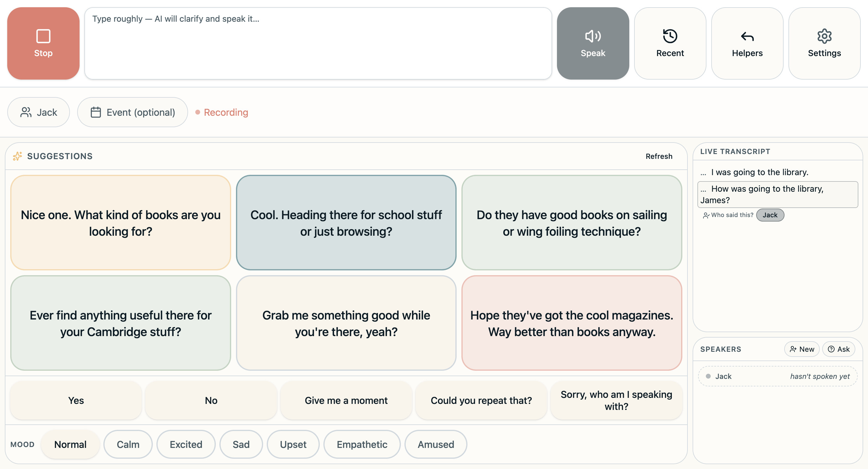Choose the 'Could you repeat that?' reply

point(481,400)
